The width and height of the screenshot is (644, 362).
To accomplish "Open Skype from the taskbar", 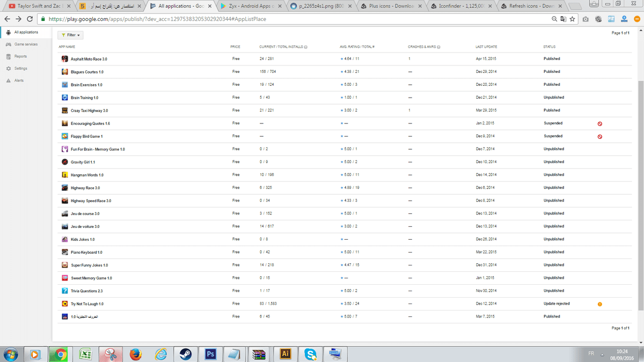I will (x=310, y=354).
